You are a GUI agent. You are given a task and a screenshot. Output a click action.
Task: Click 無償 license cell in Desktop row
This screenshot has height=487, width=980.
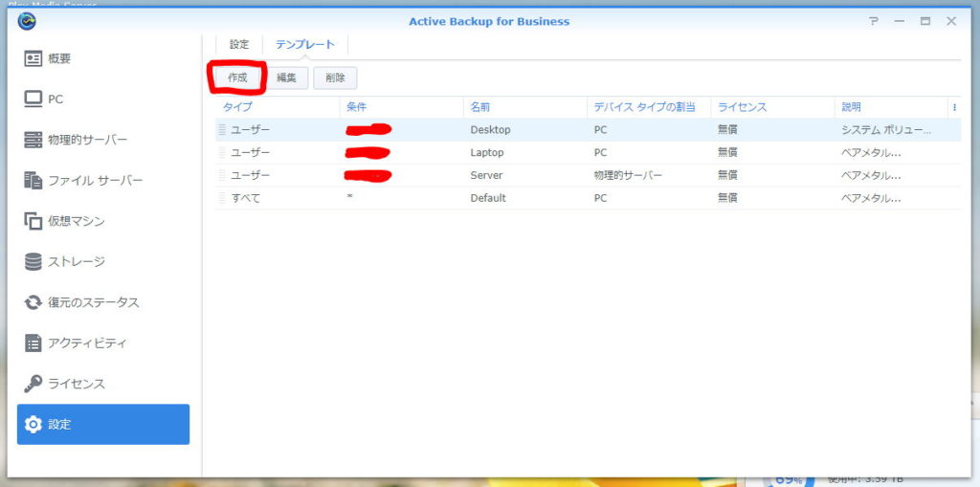(x=727, y=130)
